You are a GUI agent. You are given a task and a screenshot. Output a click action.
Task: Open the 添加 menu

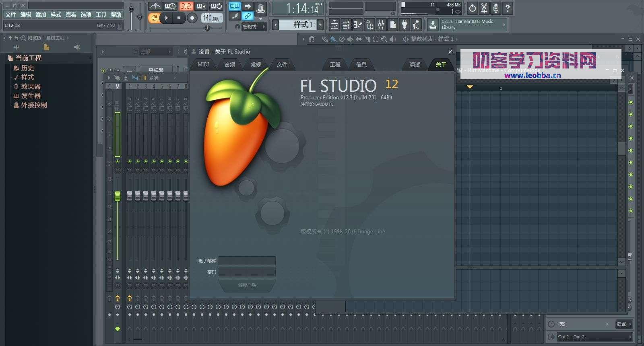(x=41, y=14)
